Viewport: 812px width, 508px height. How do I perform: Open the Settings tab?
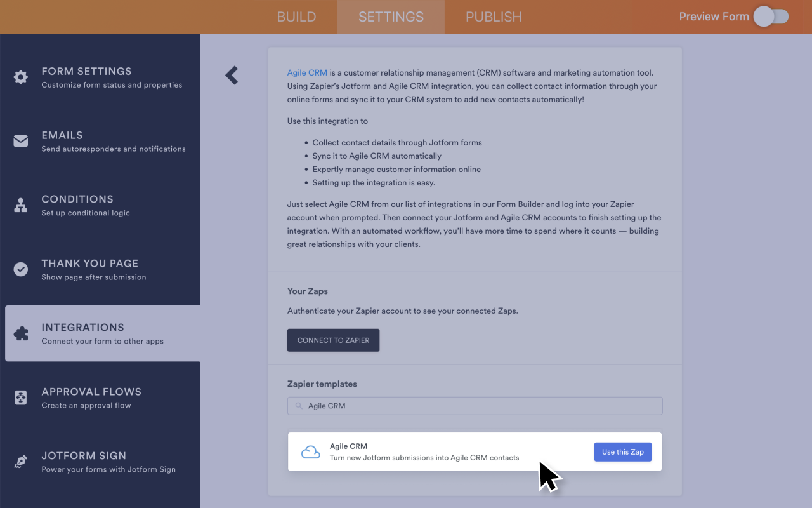point(391,17)
